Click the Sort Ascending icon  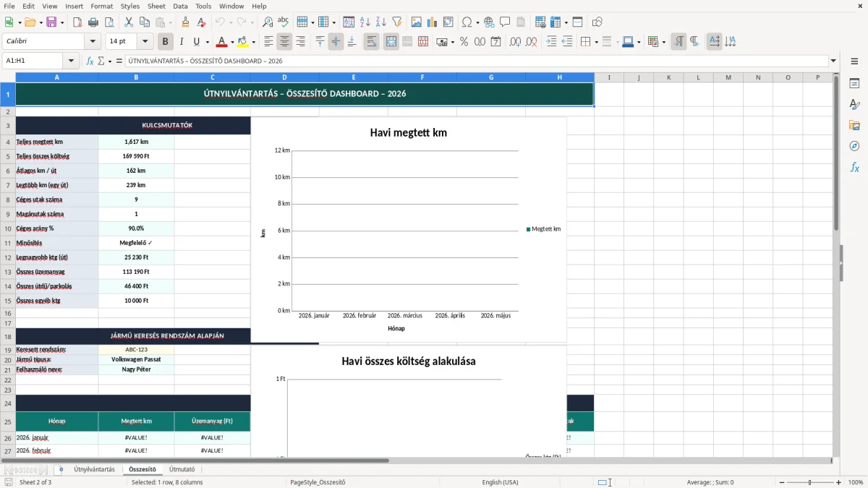365,22
